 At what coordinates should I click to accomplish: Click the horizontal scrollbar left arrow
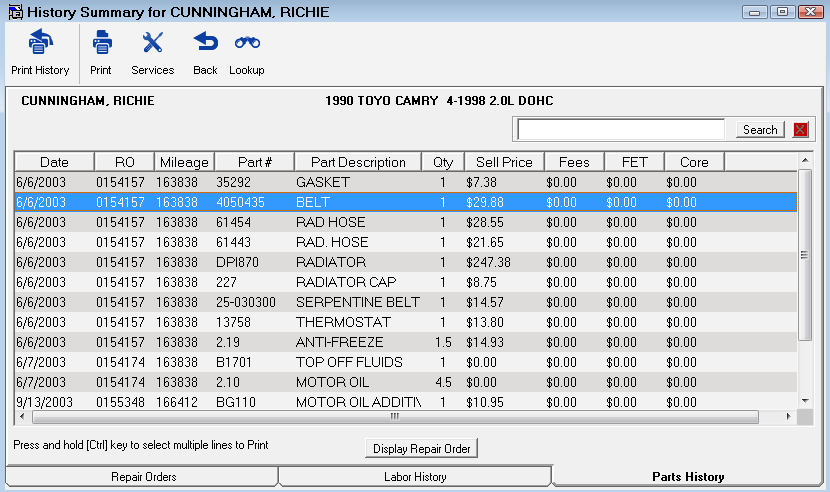22,417
